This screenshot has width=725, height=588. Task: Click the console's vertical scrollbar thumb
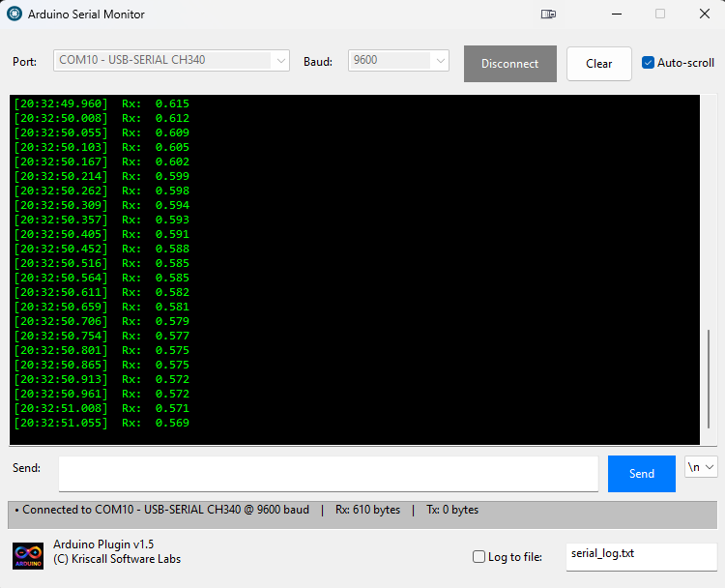pyautogui.click(x=709, y=378)
